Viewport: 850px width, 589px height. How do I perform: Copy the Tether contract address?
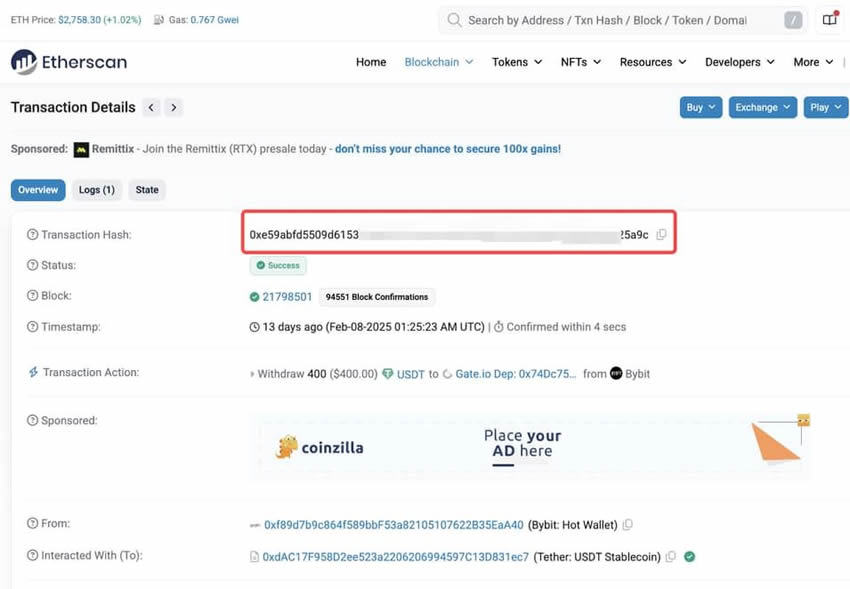[x=670, y=557]
